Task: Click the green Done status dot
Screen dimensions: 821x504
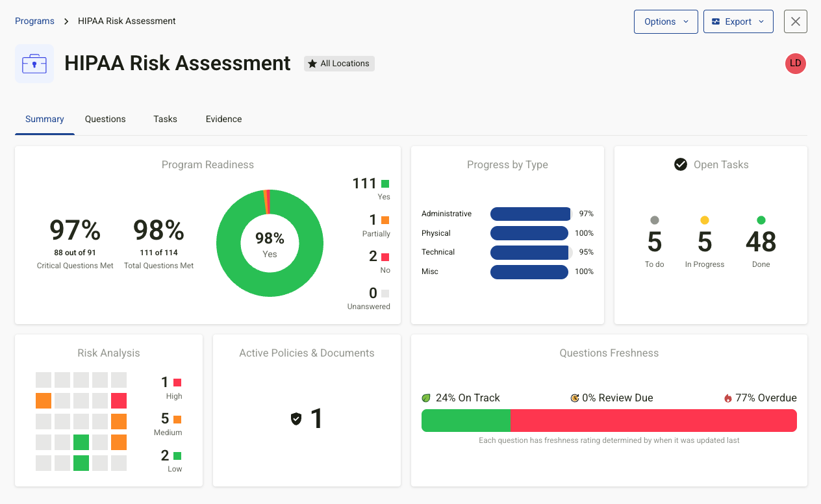Action: pyautogui.click(x=761, y=220)
